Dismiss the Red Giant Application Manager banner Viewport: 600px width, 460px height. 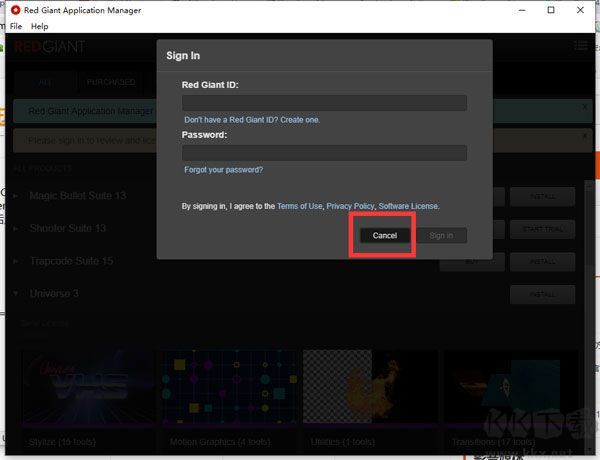585,106
